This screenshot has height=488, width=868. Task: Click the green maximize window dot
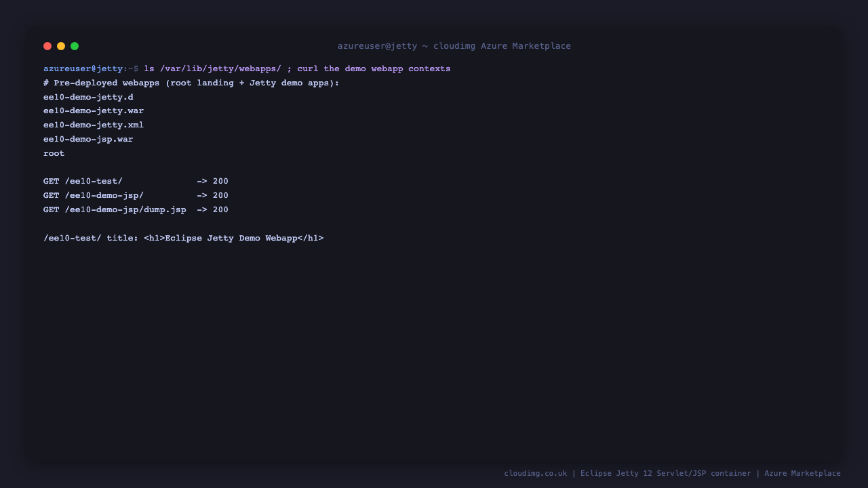click(75, 46)
